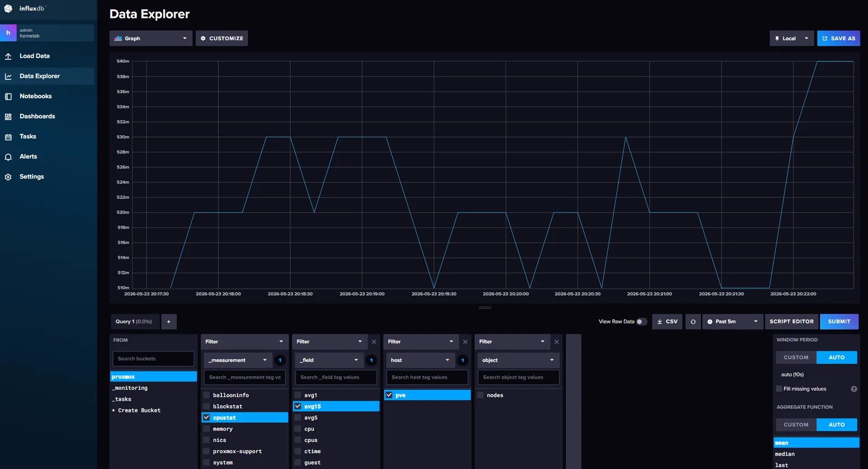
Task: Click the Data Explorer graph icon
Action: (x=8, y=77)
